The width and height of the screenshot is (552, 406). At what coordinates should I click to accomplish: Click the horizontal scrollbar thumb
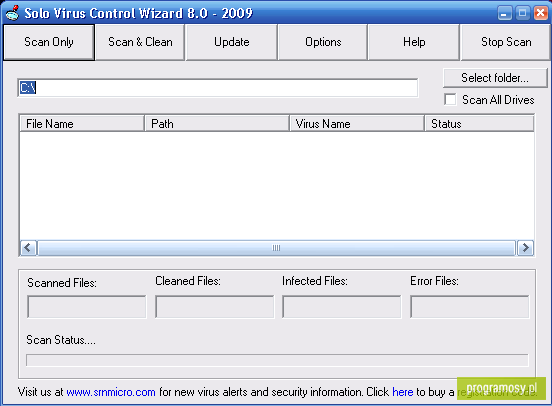point(276,248)
